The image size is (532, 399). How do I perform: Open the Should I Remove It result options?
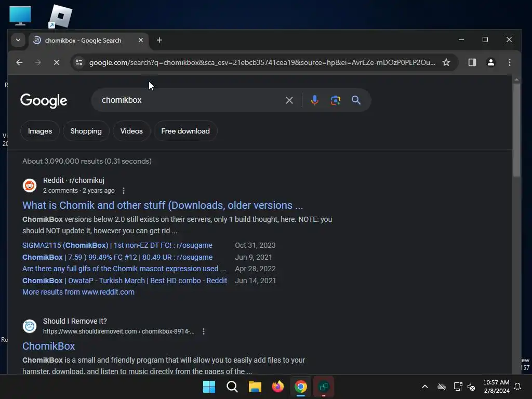(204, 331)
